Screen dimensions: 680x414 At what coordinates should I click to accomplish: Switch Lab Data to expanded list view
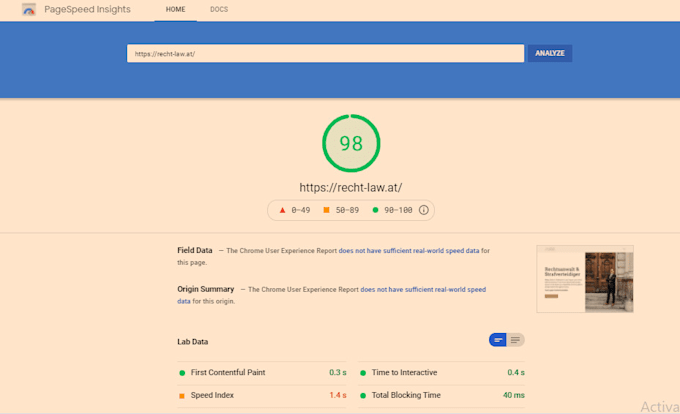point(516,340)
